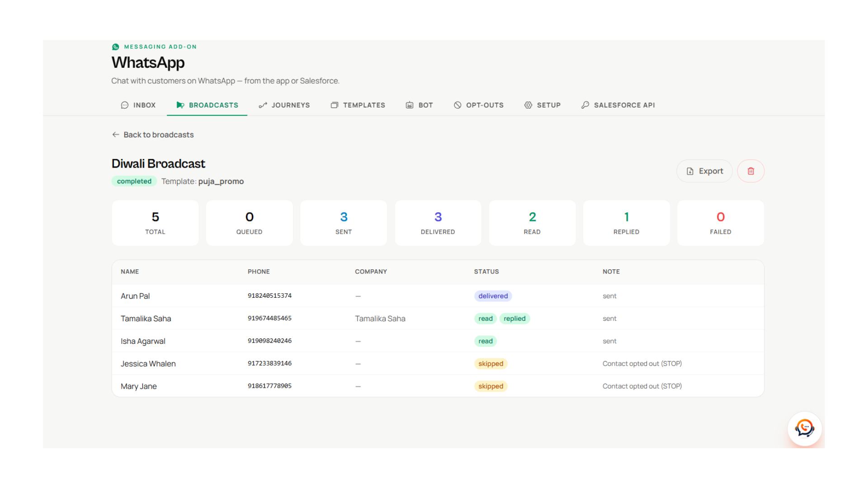Click phone number 919098240246

pyautogui.click(x=270, y=341)
